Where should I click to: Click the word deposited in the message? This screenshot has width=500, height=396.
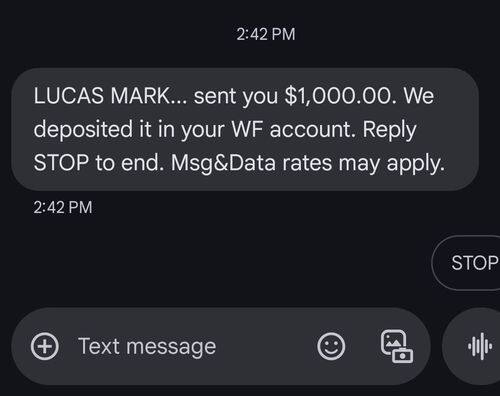(x=83, y=129)
